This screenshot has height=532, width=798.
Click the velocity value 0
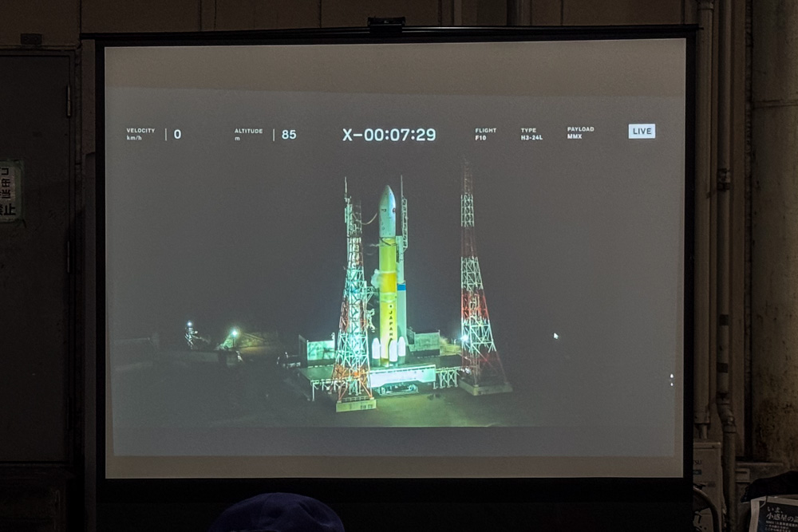pos(177,134)
